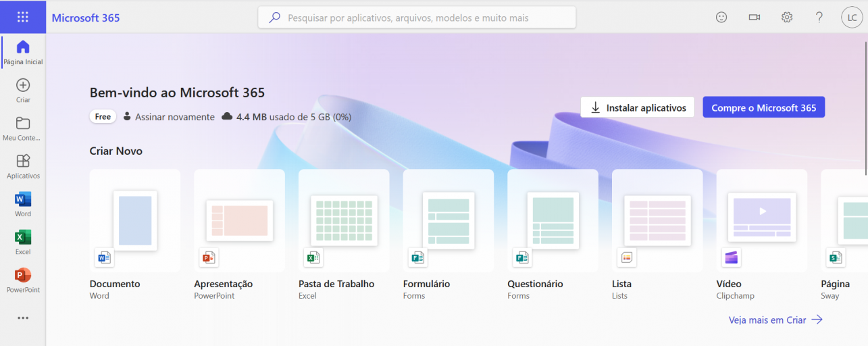
Task: Click the Documento card title
Action: 115,284
